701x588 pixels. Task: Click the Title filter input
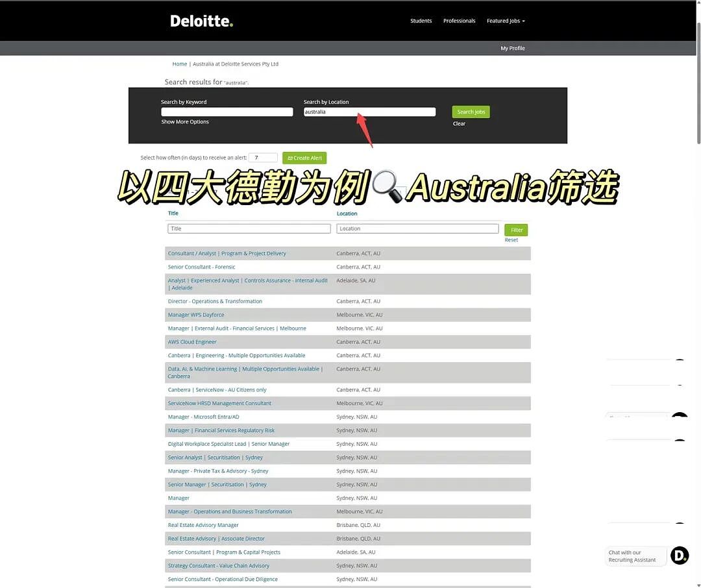(x=249, y=228)
